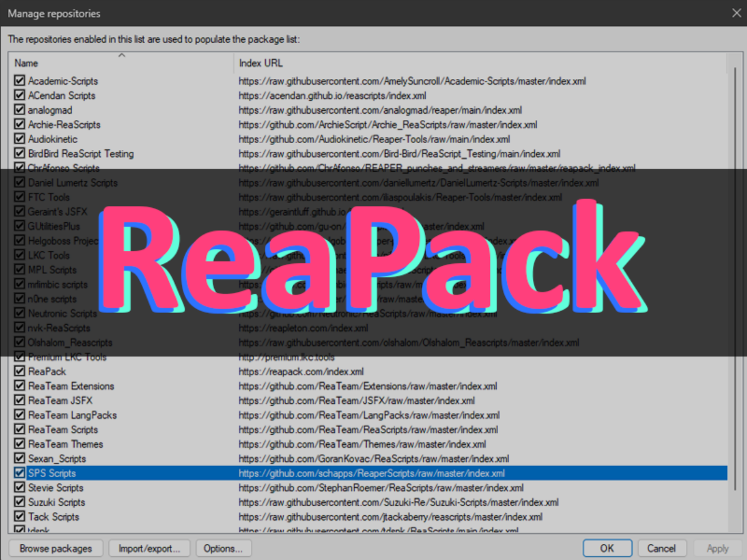Uncheck the ReaTeam LangPacks checkbox
This screenshot has width=747, height=560.
pyautogui.click(x=20, y=415)
